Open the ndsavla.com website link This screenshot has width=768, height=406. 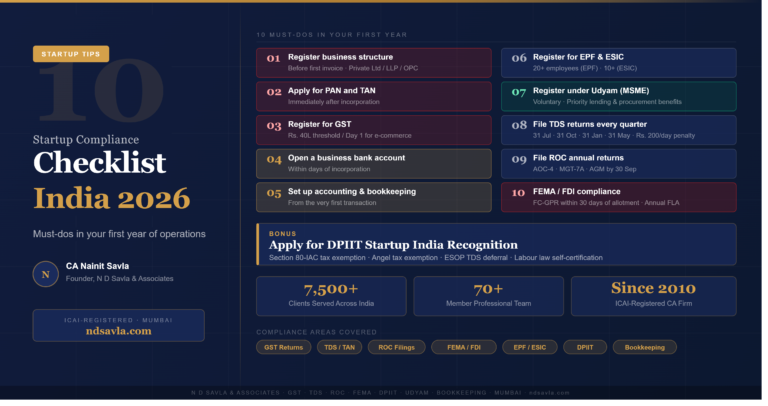[119, 331]
